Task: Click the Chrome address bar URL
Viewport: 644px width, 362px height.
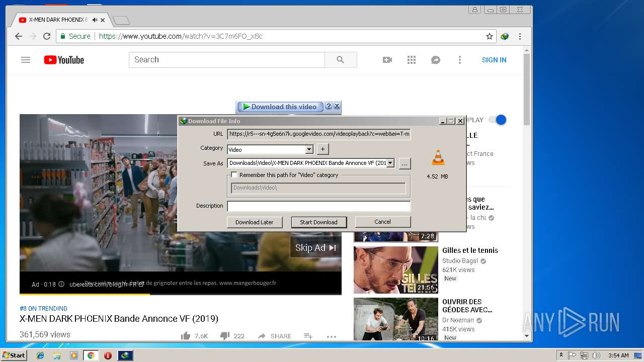Action: [181, 36]
